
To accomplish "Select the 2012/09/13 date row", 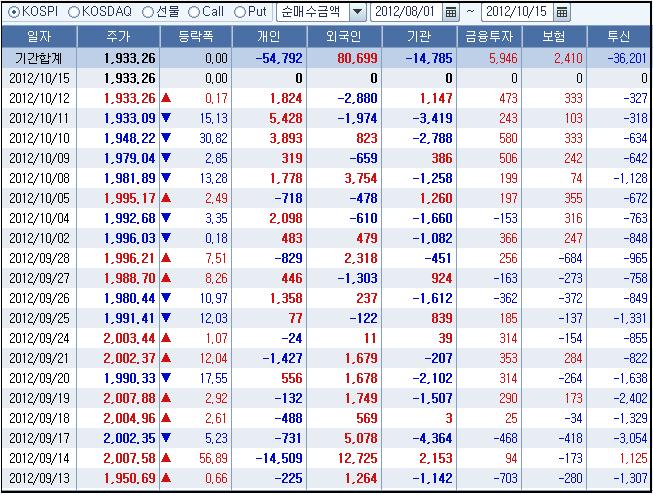I will [x=40, y=478].
